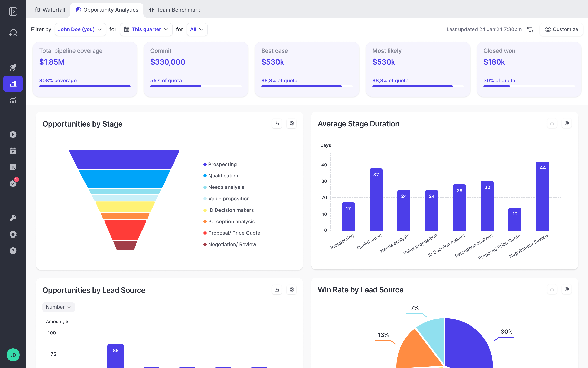588x368 pixels.
Task: Click the play circle icon in sidebar
Action: point(13,135)
